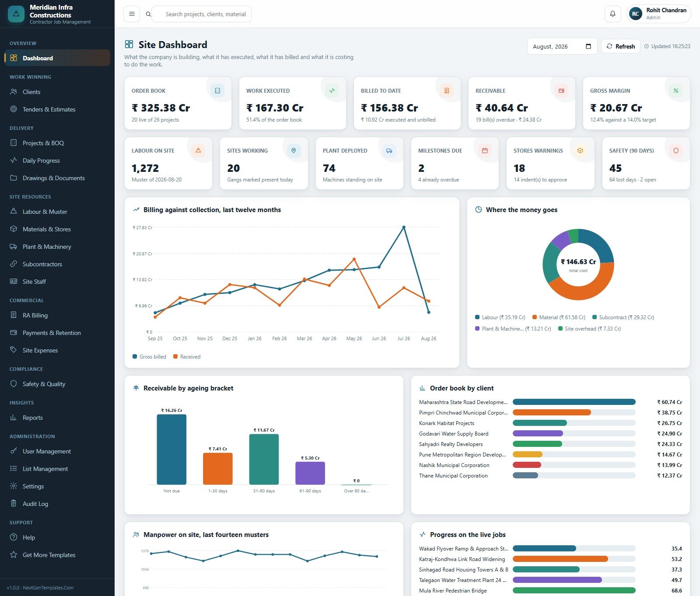Click the Safety shield icon in card
Screen dimensions: 700x596
[x=676, y=151]
